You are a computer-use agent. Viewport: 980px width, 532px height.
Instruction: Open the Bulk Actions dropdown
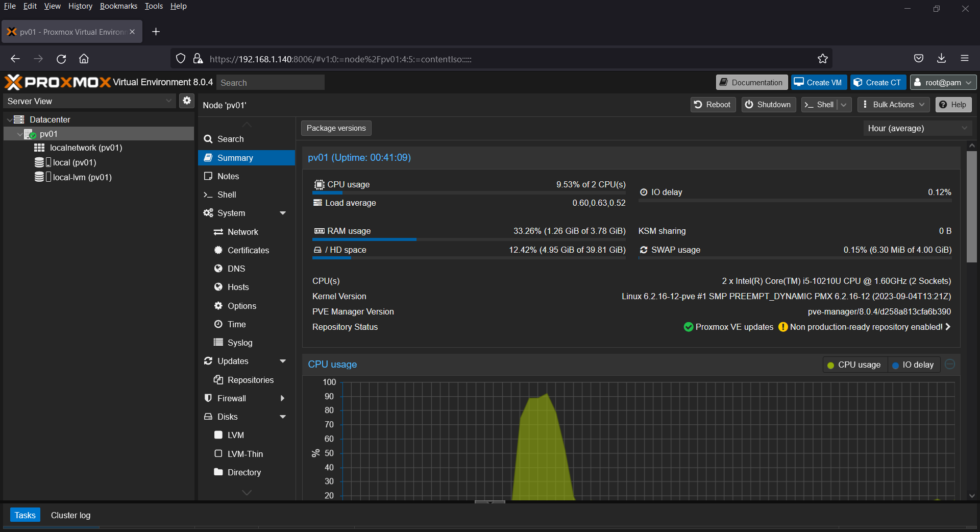click(x=893, y=105)
